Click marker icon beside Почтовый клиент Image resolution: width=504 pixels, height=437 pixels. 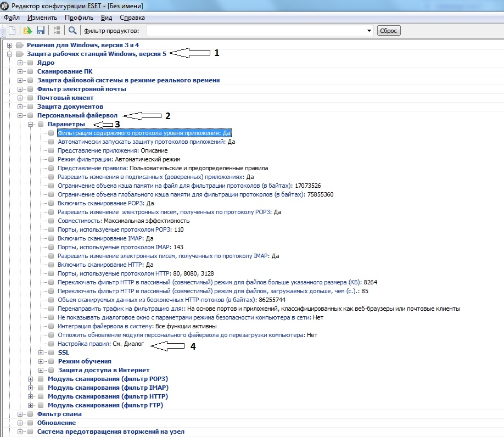(30, 98)
